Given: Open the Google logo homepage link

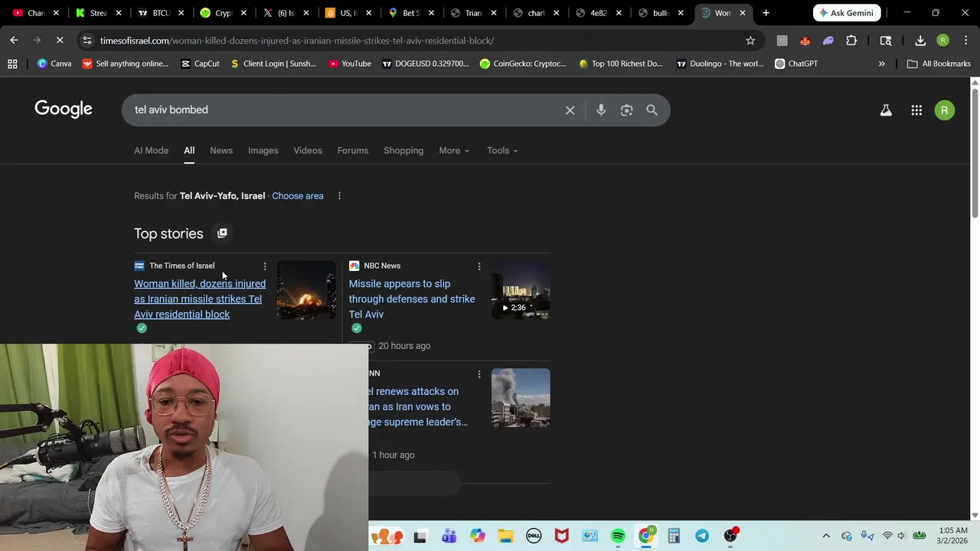Looking at the screenshot, I should pos(64,109).
